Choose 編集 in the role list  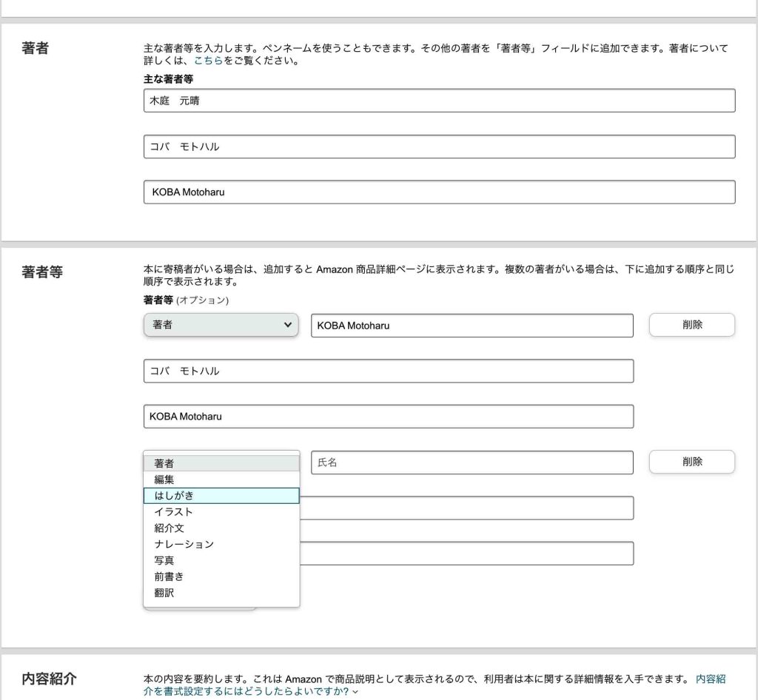pos(221,479)
